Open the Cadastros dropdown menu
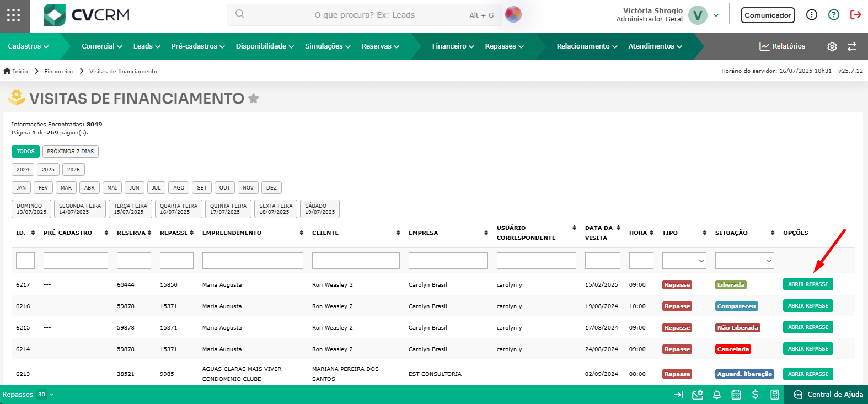The image size is (868, 404). [28, 46]
